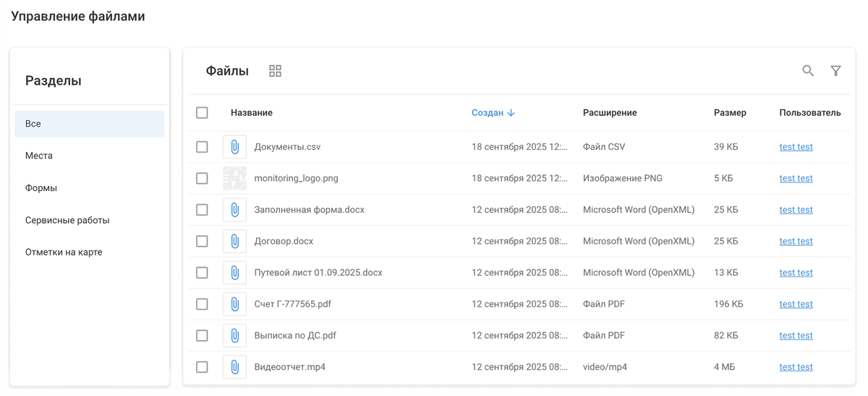The height and width of the screenshot is (396, 868).
Task: Check the box for Заполненная форма.docx
Action: [x=202, y=210]
